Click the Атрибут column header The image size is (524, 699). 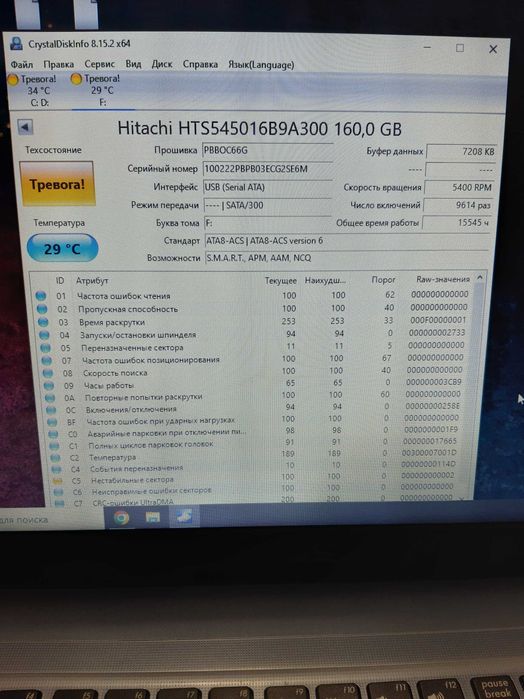(92, 281)
